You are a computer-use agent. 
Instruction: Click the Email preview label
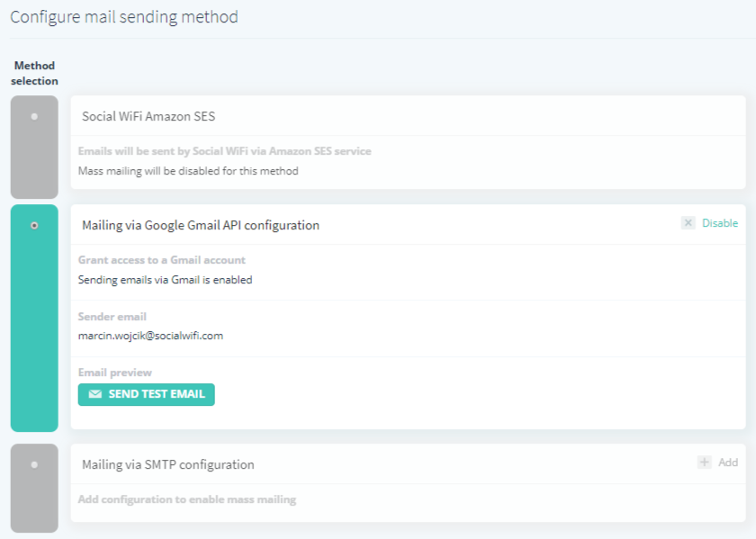(115, 373)
